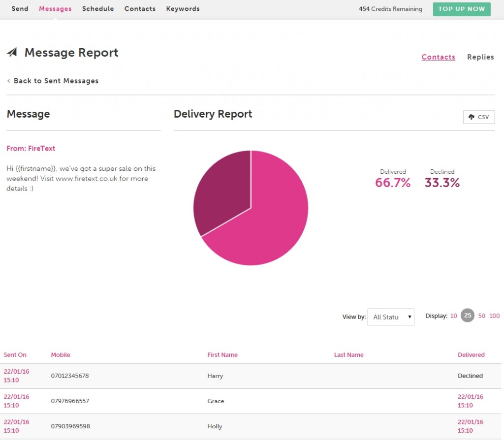Select the underlined Contacts tab near Replies
This screenshot has width=504, height=445.
(438, 57)
